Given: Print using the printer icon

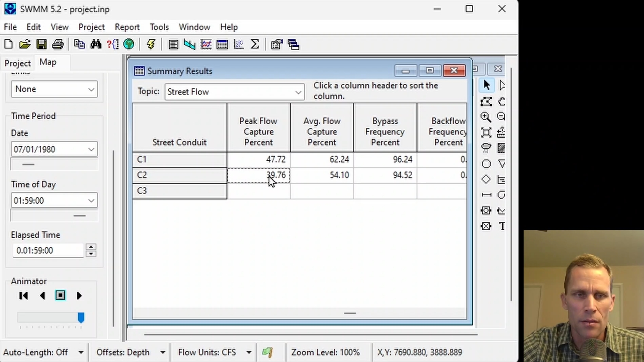Looking at the screenshot, I should coord(58,44).
